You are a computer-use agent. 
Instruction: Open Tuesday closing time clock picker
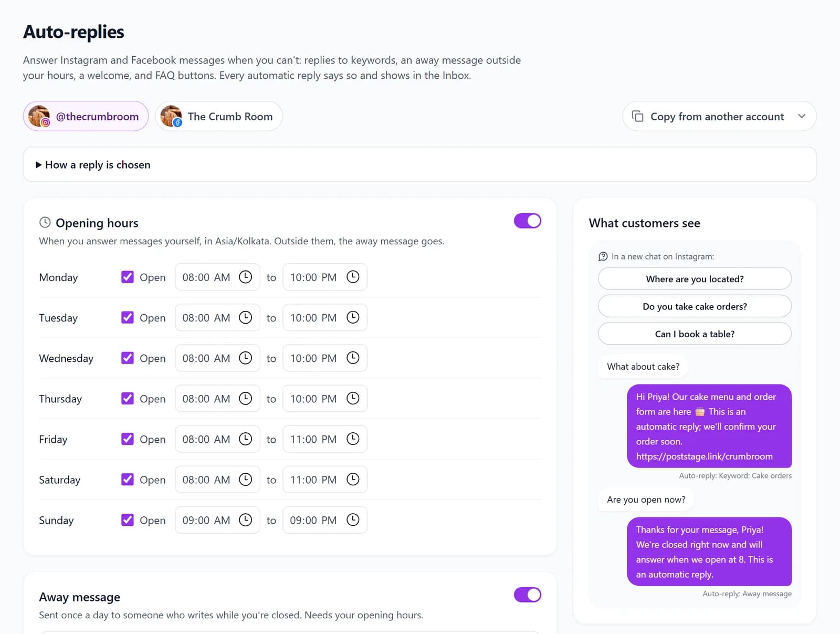[353, 317]
